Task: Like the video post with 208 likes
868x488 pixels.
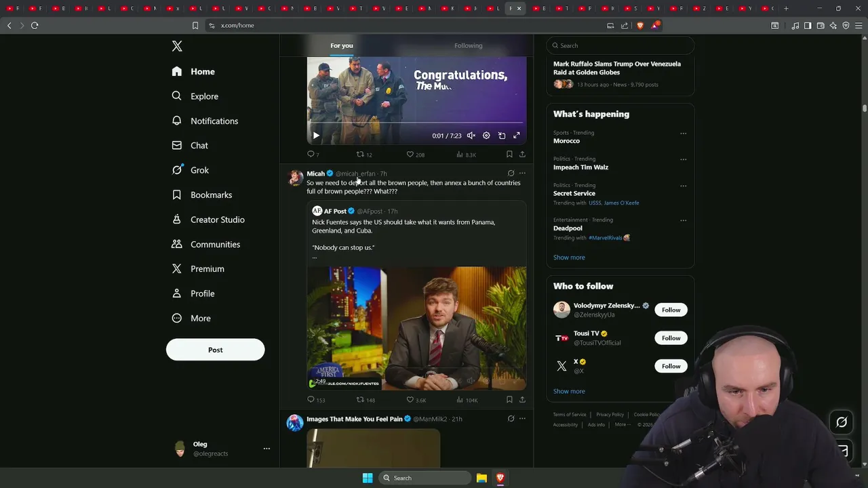Action: click(415, 155)
